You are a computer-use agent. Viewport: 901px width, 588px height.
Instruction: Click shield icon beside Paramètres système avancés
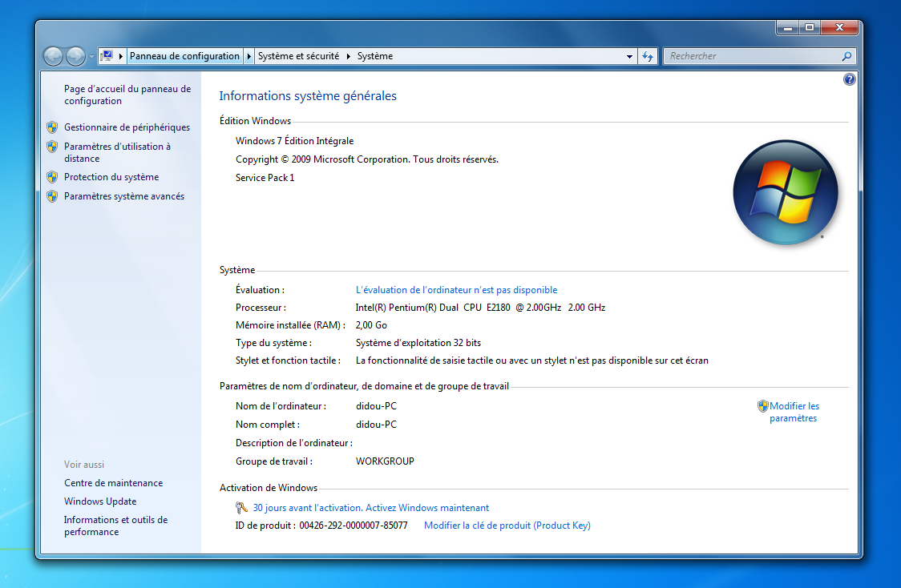pyautogui.click(x=52, y=195)
